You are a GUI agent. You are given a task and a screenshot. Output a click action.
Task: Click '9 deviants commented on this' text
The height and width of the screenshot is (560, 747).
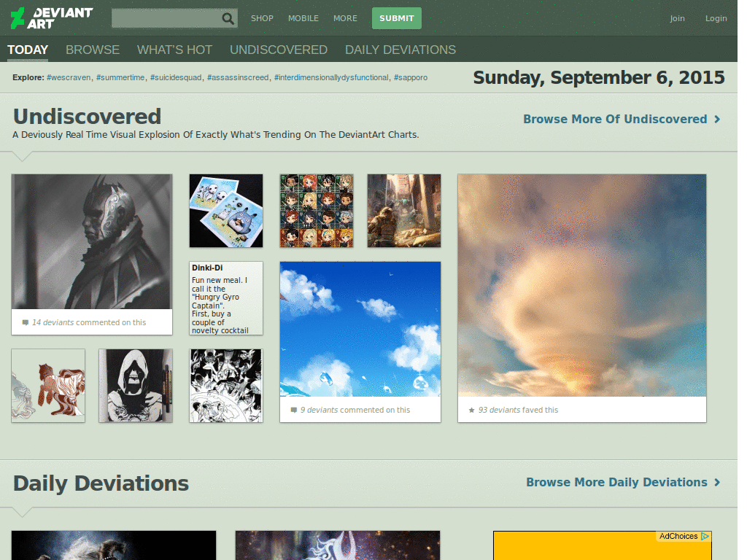pyautogui.click(x=355, y=410)
